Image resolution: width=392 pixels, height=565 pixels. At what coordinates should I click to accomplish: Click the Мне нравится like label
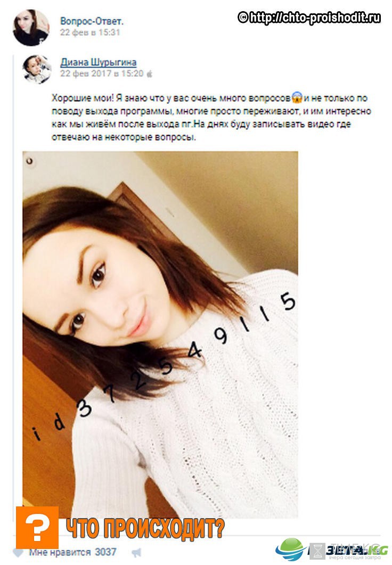pos(60,552)
